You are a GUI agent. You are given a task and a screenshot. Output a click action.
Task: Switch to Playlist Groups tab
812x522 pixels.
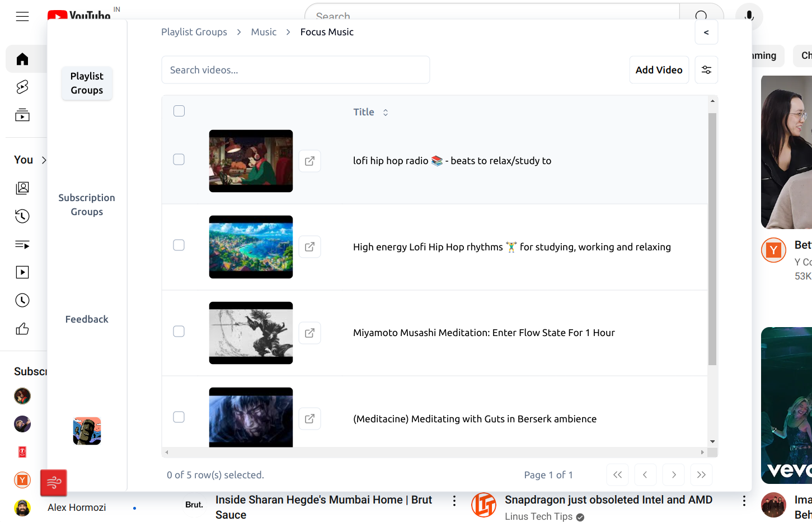[87, 83]
